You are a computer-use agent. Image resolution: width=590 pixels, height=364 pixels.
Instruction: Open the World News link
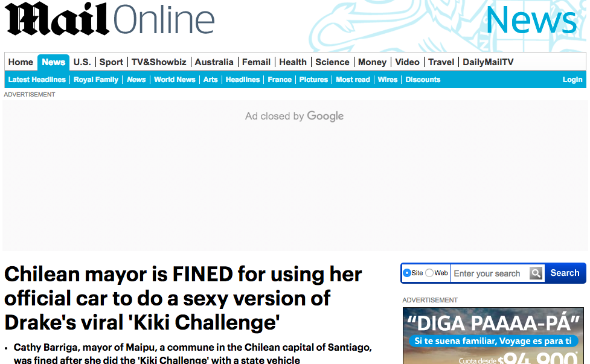click(175, 80)
